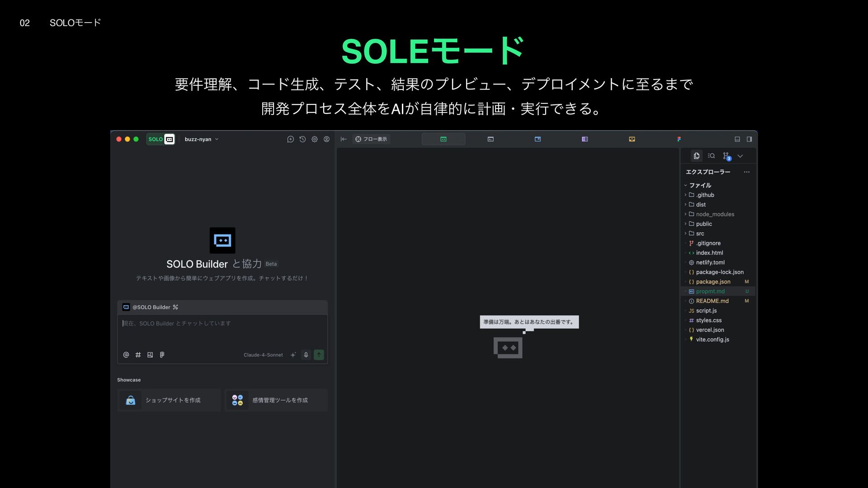The height and width of the screenshot is (488, 868).
Task: Open the chat history icon
Action: coord(302,139)
